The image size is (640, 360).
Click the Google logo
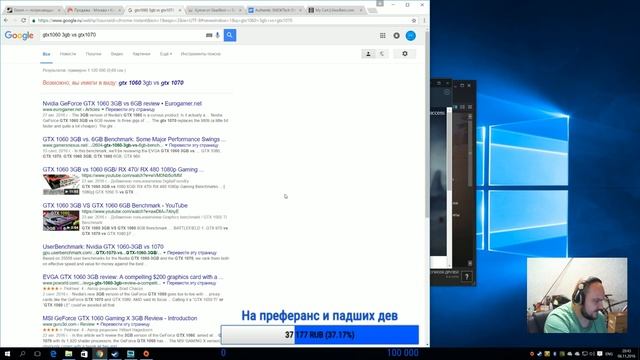19,36
